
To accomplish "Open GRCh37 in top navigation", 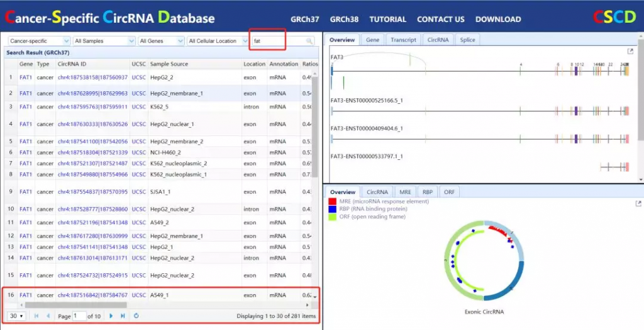I will pyautogui.click(x=305, y=20).
